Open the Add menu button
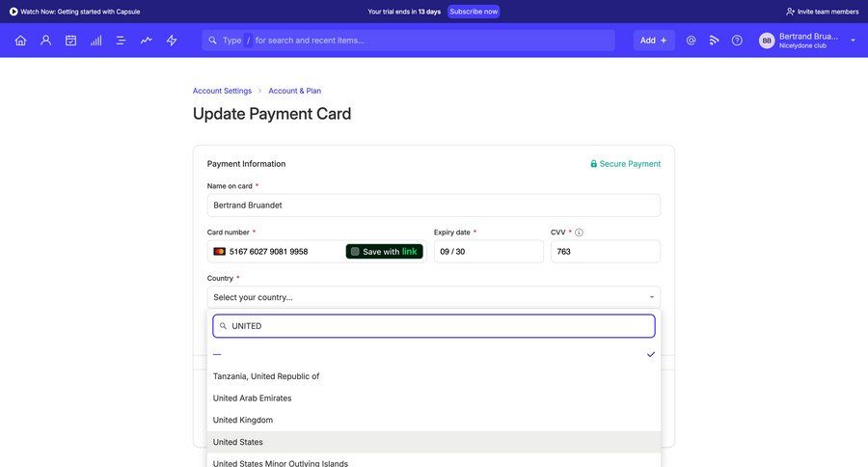 click(653, 41)
